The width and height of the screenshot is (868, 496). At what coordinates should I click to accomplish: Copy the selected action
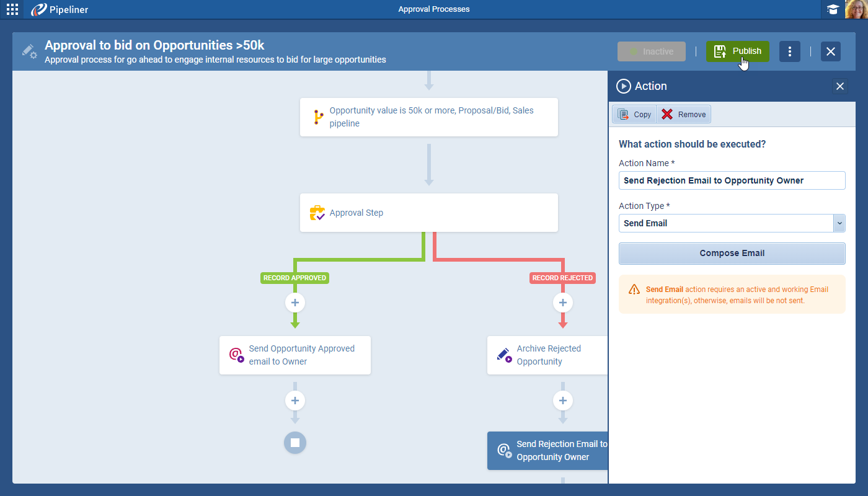coord(634,114)
